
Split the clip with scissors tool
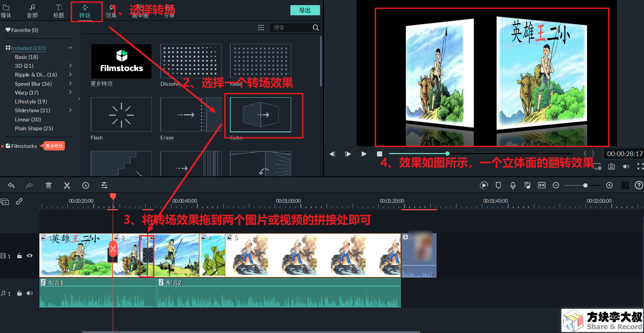pyautogui.click(x=67, y=185)
